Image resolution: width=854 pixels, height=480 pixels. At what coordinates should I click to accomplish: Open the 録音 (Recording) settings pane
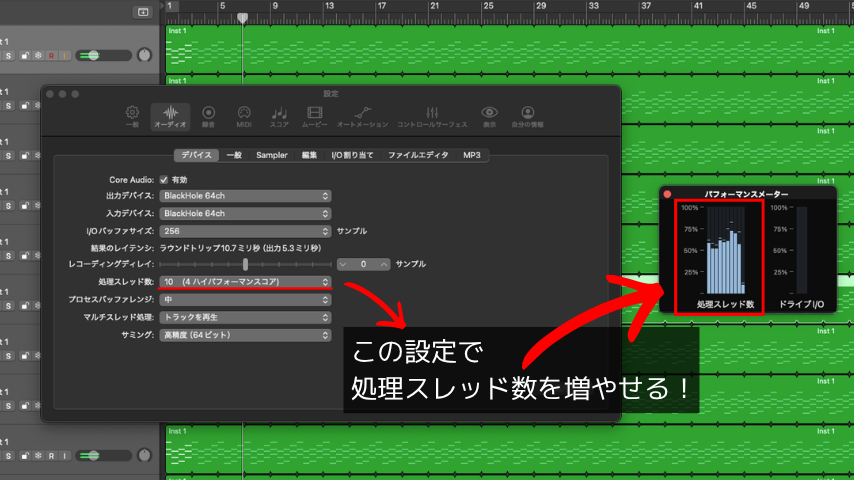click(x=208, y=116)
